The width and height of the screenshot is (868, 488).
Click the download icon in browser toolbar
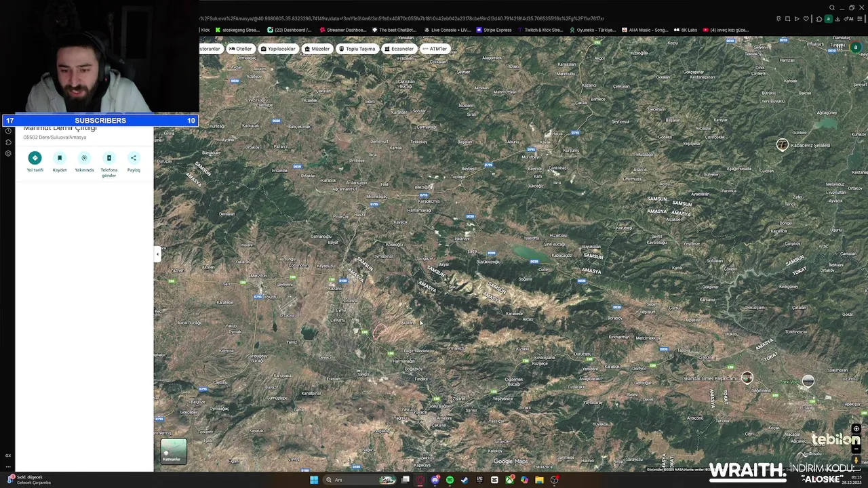(837, 19)
